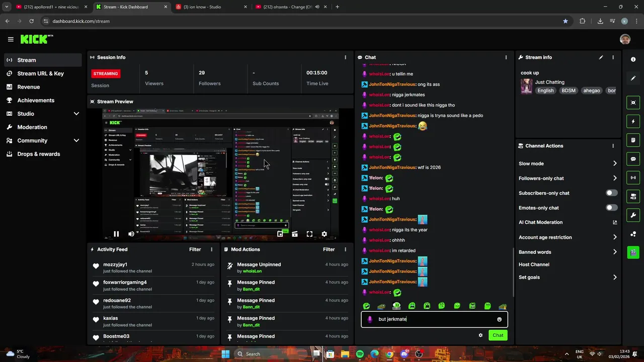Screen dimensions: 644x362
Task: Open the Activity Feed Filter dropdown
Action: (x=195, y=249)
